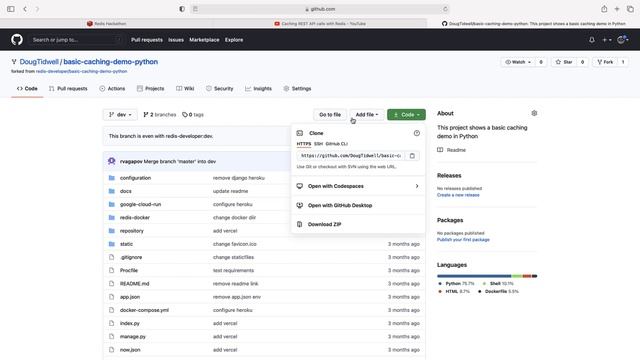Switch to the Wiki tab

185,89
